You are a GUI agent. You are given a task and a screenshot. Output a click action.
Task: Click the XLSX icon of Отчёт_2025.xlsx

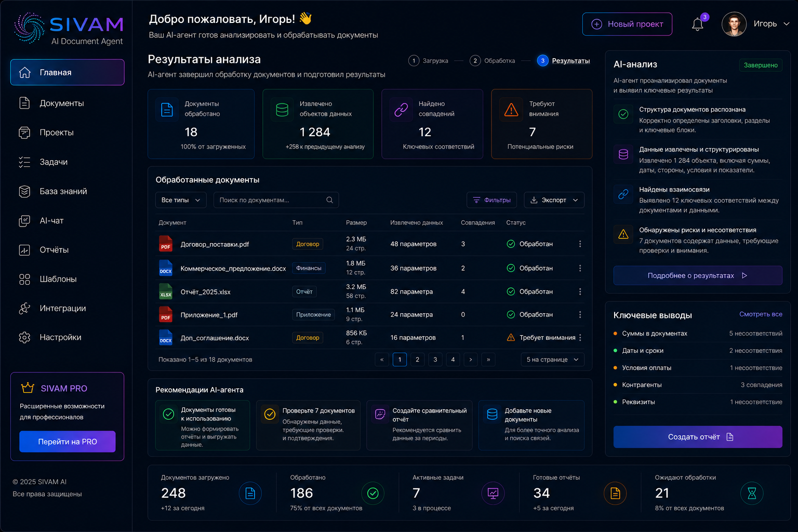click(x=166, y=291)
